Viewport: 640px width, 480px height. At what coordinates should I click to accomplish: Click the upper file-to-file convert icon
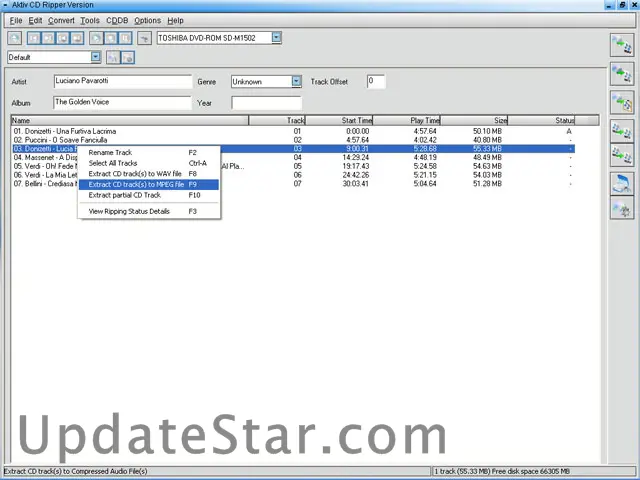(622, 131)
